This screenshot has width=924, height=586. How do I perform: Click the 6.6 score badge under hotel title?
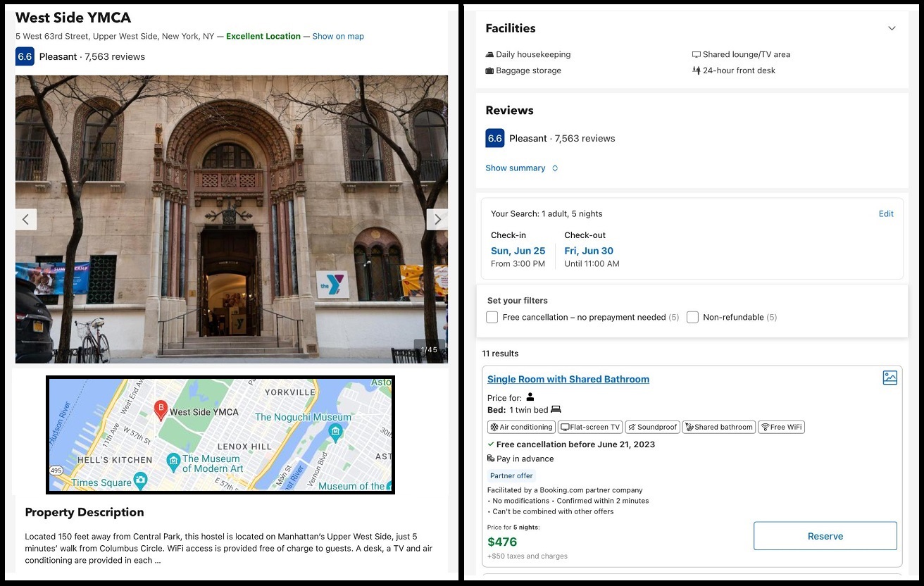click(x=25, y=56)
